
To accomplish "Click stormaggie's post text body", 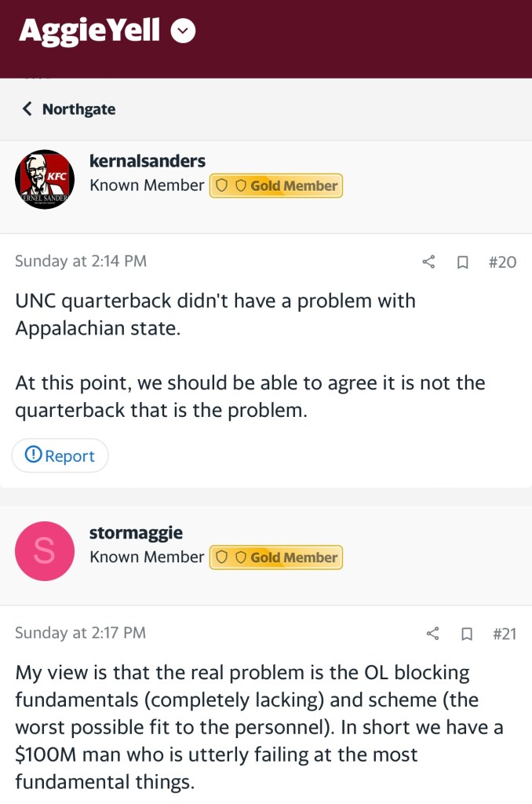I will coord(258,727).
